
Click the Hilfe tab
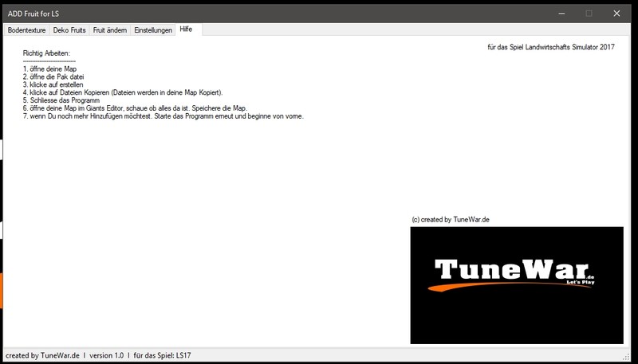click(187, 29)
